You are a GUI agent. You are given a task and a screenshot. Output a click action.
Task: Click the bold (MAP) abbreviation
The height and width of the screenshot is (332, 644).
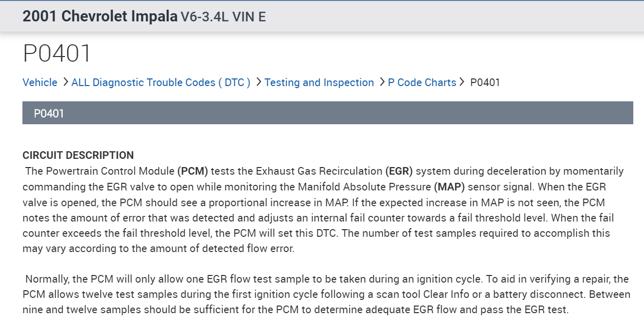tap(449, 187)
